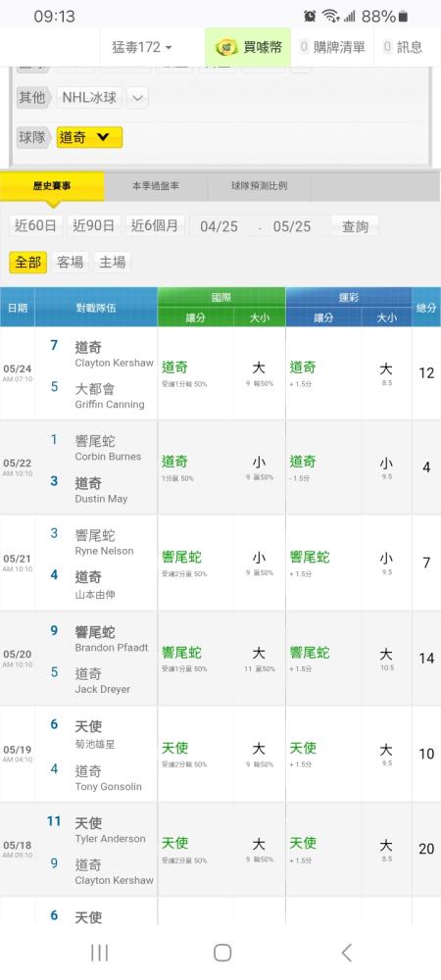Select the 近6個月 range filter
The image size is (441, 980).
tap(155, 225)
